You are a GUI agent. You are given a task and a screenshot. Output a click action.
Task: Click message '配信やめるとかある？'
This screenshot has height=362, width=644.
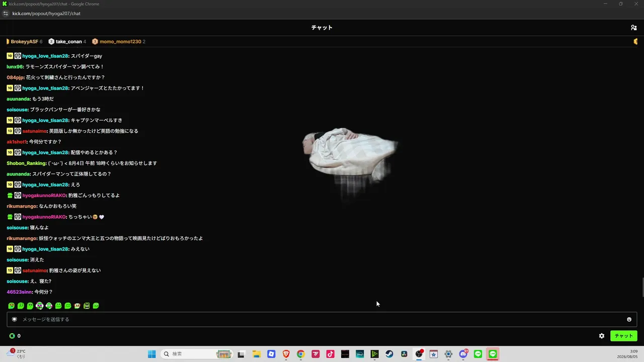click(94, 152)
